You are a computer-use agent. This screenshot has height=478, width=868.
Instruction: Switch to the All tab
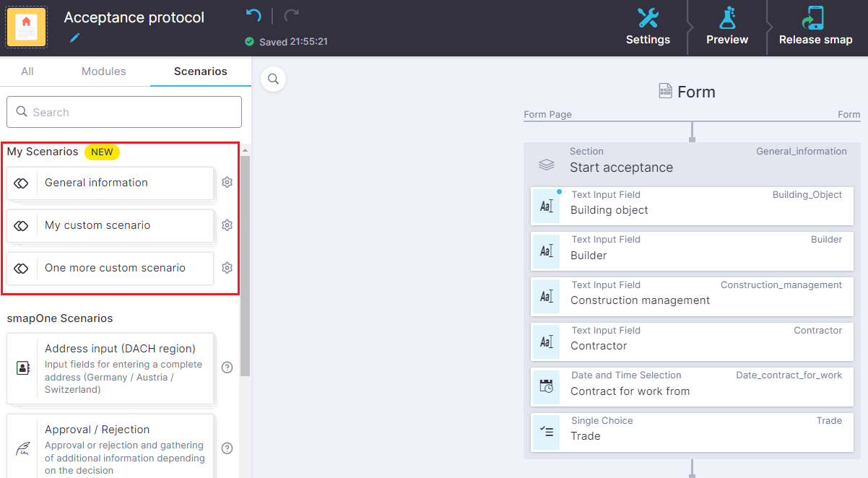[29, 71]
